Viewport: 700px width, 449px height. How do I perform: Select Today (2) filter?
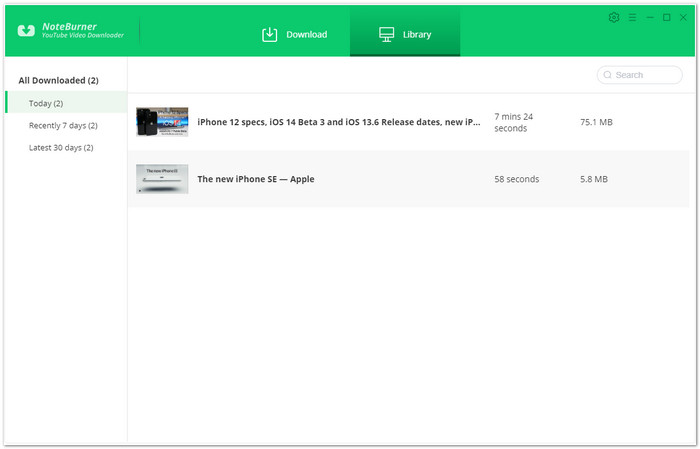coord(66,103)
